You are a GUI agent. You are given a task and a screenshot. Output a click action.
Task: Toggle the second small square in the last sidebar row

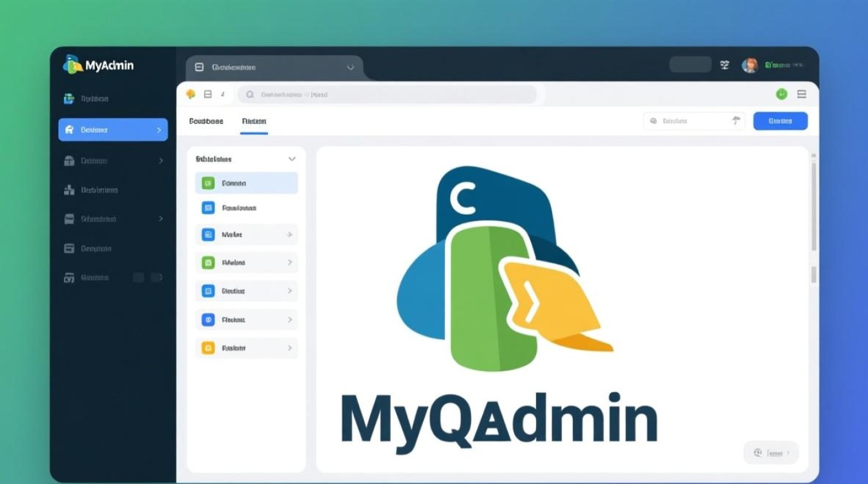coord(156,277)
